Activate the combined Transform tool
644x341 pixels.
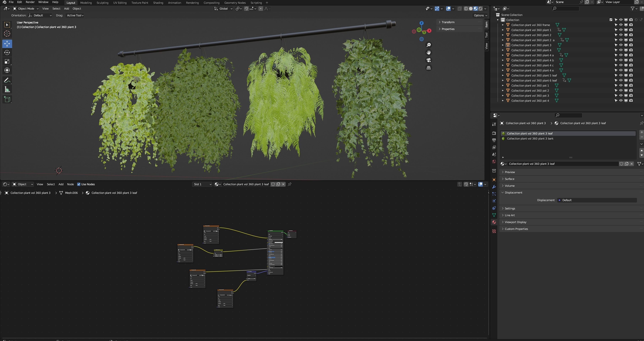click(x=7, y=70)
